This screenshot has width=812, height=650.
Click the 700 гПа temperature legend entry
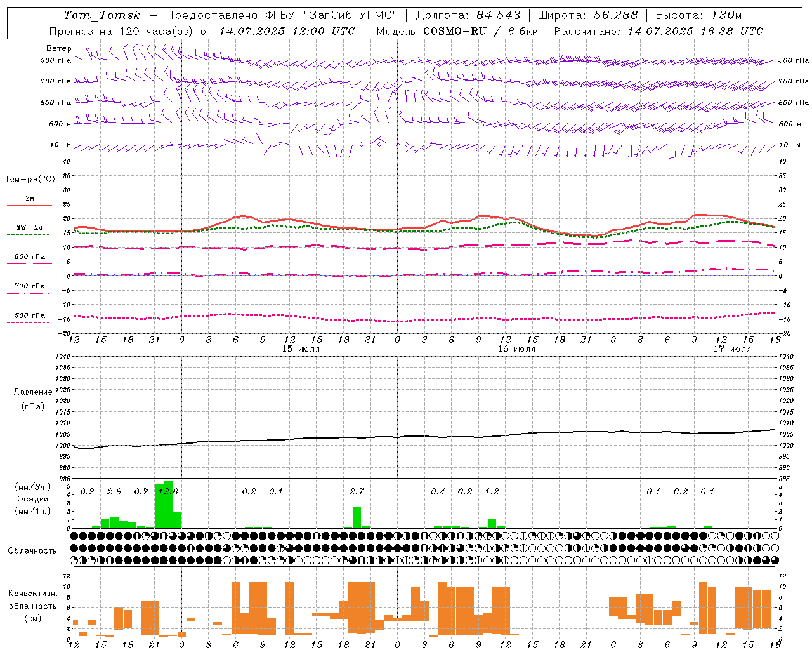30,286
